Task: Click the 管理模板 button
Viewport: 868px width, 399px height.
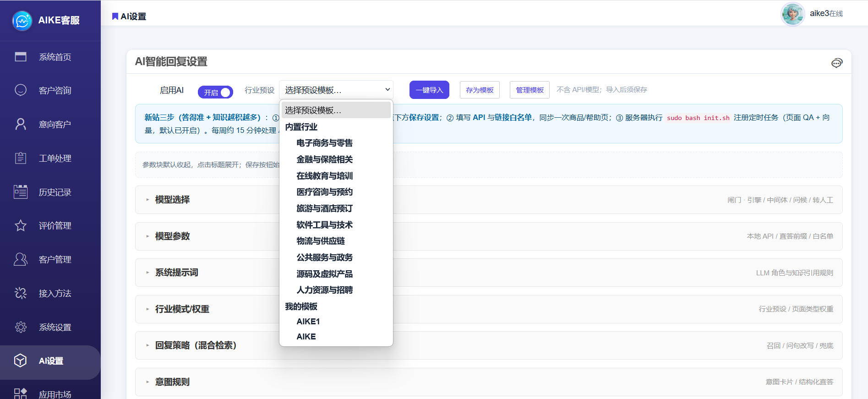Action: 530,90
